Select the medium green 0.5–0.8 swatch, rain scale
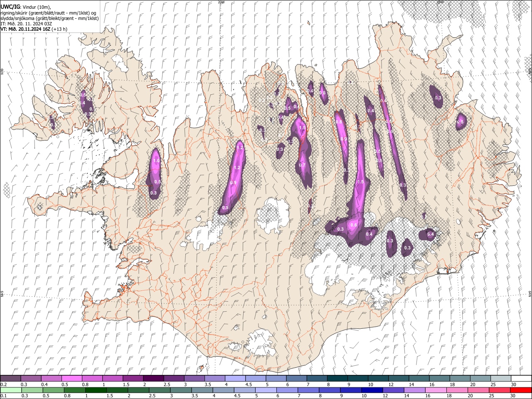 54,390
